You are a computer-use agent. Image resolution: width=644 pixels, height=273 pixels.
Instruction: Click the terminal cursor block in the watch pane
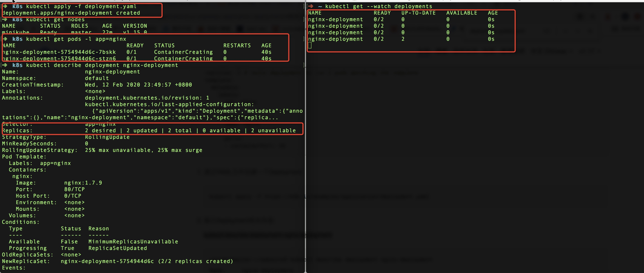310,45
